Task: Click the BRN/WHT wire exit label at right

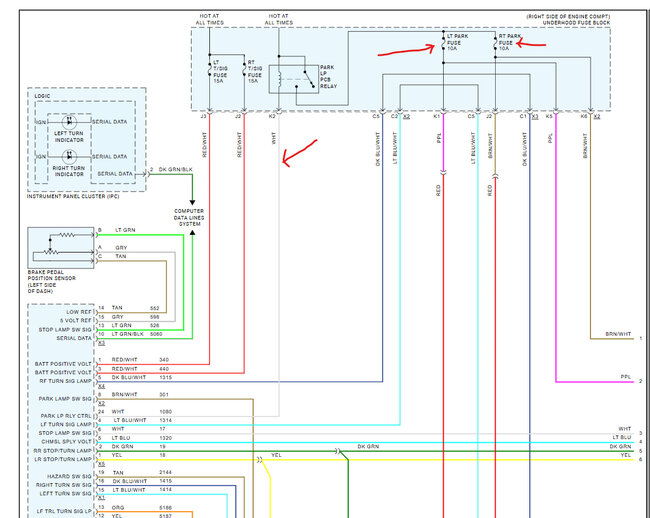Action: pyautogui.click(x=618, y=334)
